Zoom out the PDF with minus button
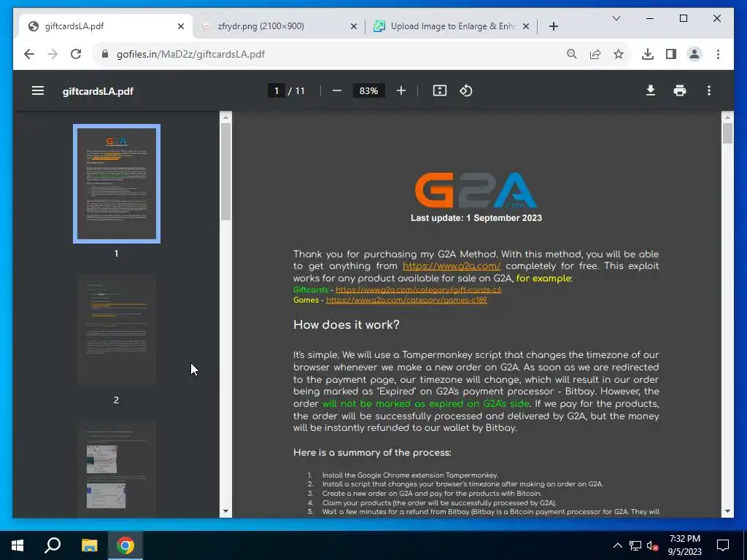Screen dimensions: 747x560 (x=337, y=90)
